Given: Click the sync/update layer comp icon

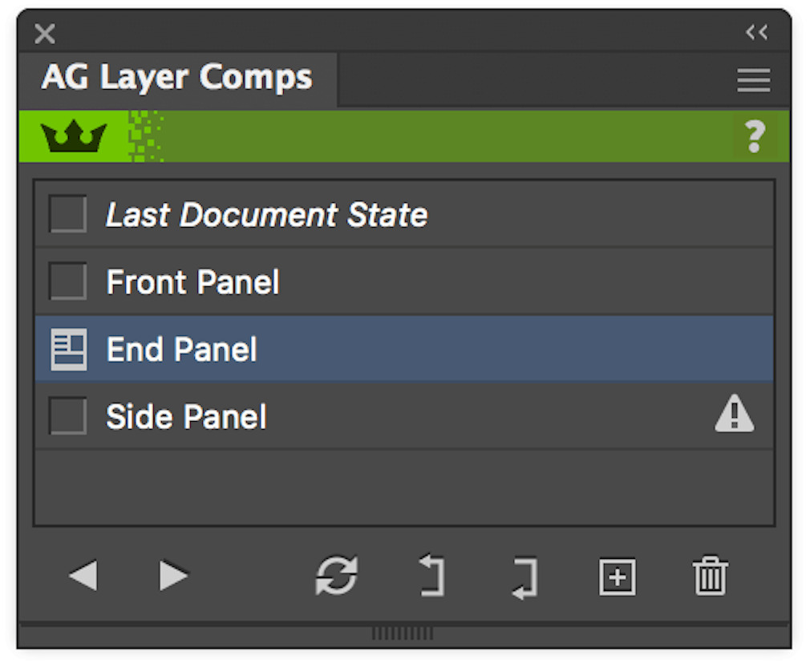Looking at the screenshot, I should pos(337,577).
